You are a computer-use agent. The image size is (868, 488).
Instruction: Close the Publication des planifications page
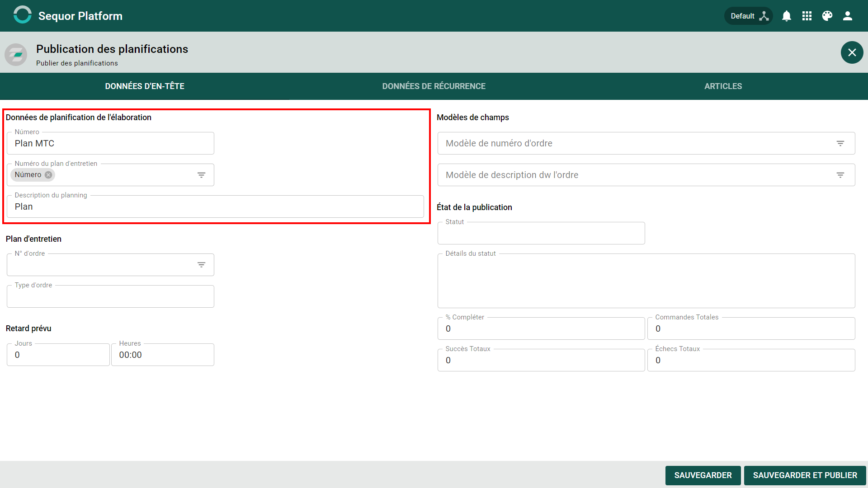[x=852, y=52]
